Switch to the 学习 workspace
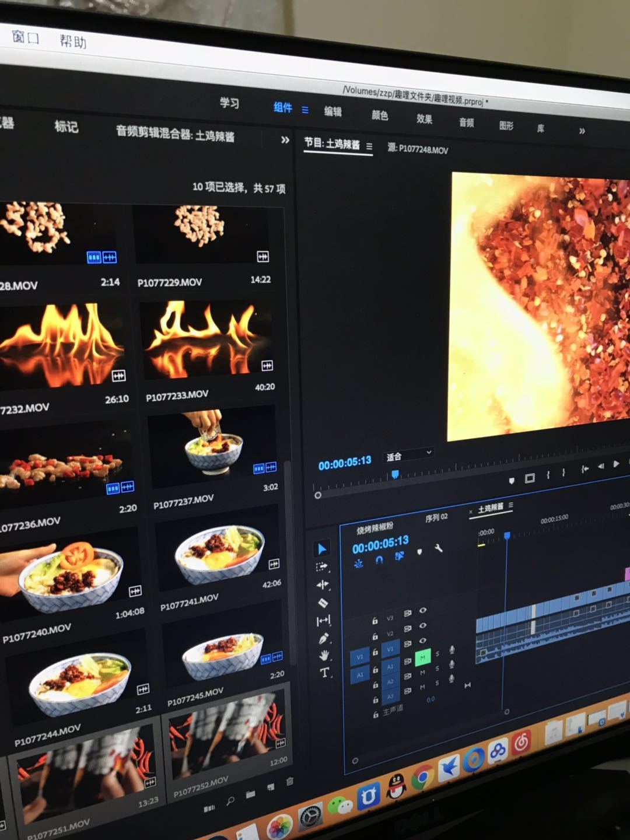630x840 pixels. click(x=229, y=103)
